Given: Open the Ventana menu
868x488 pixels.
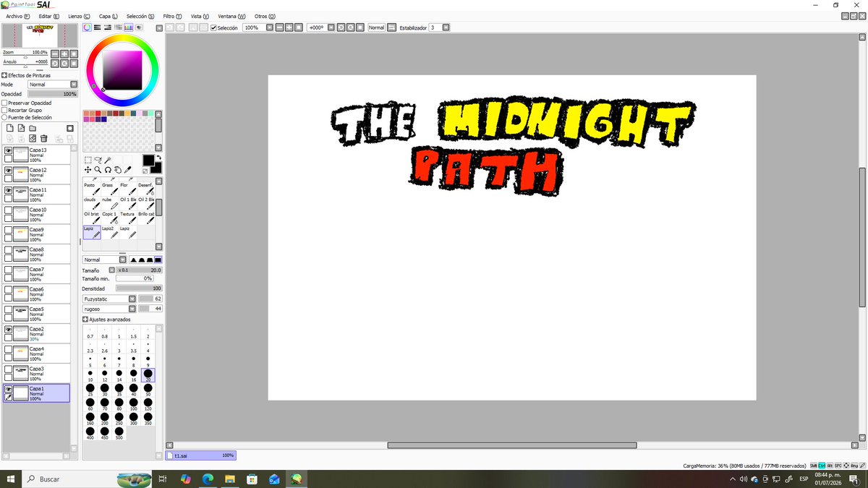Looking at the screenshot, I should (x=231, y=16).
